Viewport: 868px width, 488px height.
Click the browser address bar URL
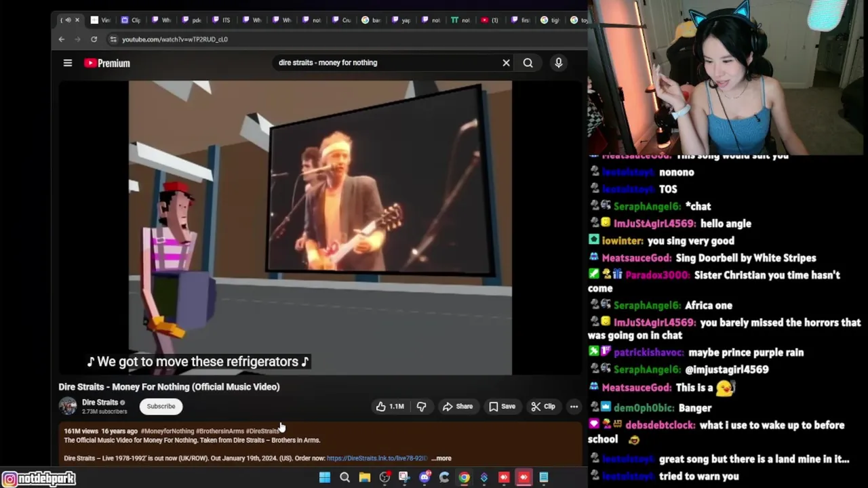[x=175, y=39]
